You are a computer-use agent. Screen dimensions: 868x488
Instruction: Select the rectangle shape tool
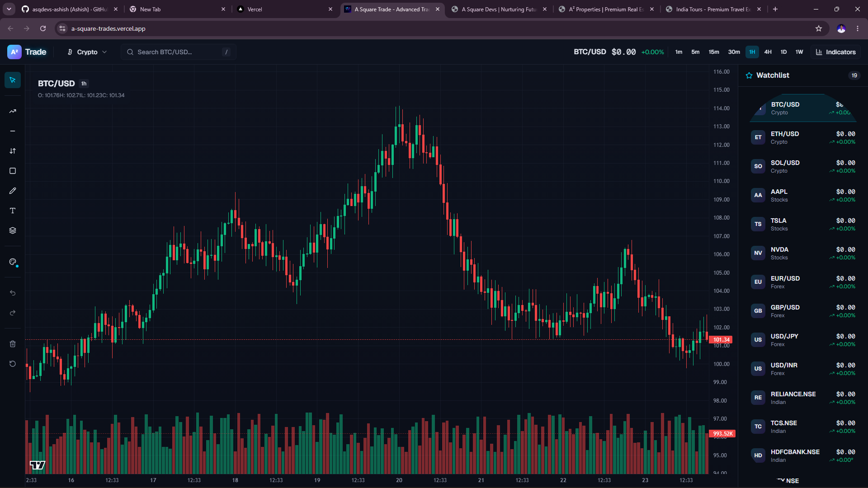13,171
